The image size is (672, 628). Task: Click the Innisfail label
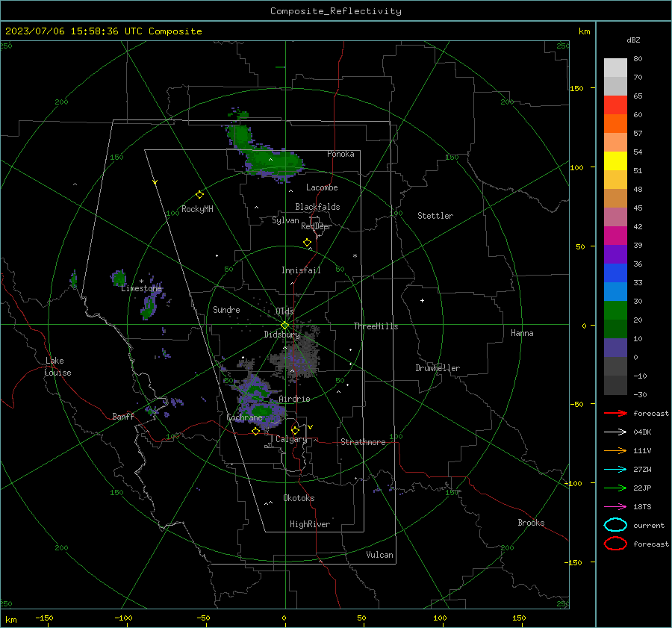tap(301, 270)
